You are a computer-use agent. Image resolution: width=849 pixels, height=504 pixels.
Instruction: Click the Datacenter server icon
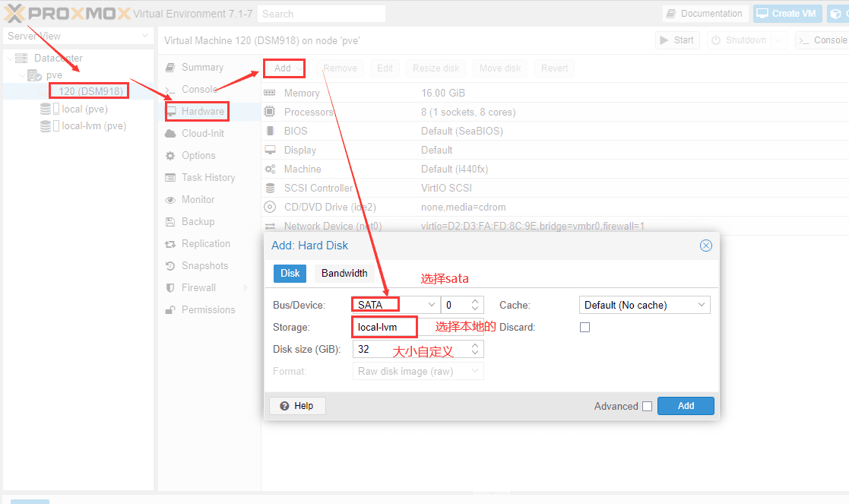[x=21, y=58]
